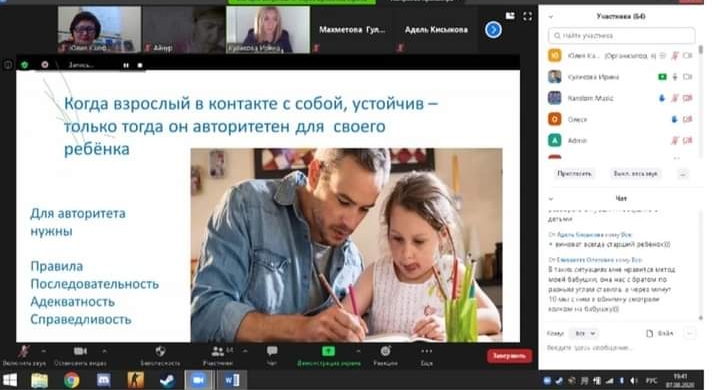Open video options arrow beside the camera

point(105,352)
